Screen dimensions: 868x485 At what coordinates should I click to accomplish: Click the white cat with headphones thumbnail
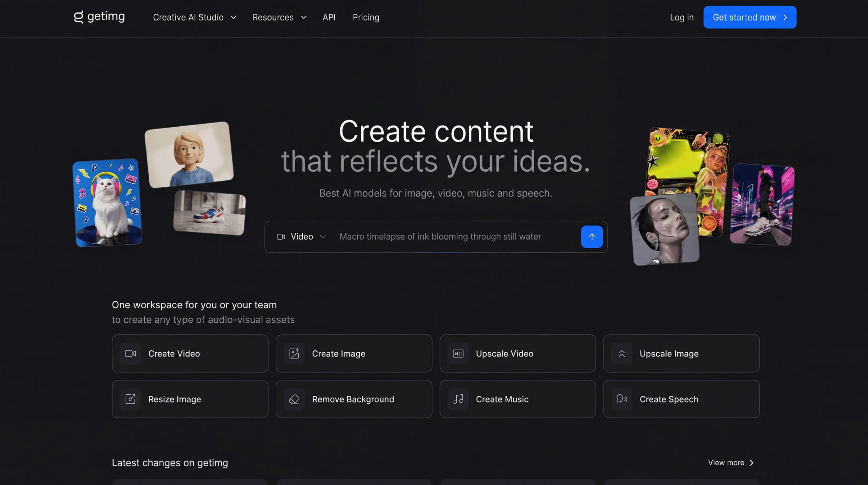tap(107, 203)
